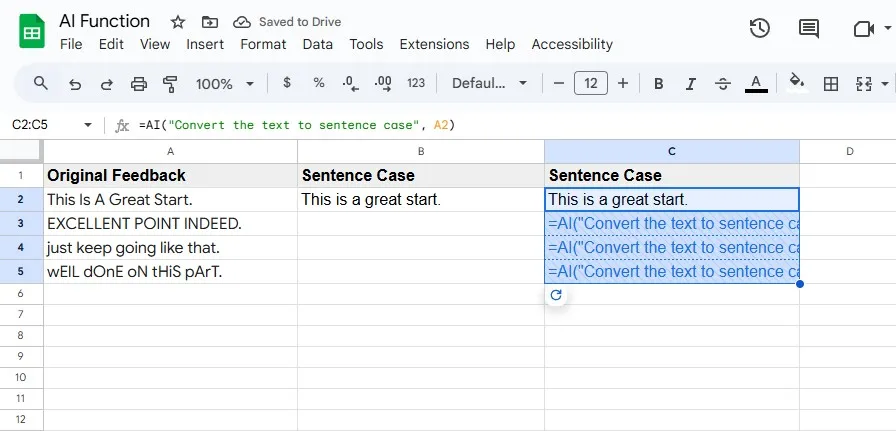Open version history clock icon
Viewport: 896px width, 431px height.
point(760,28)
